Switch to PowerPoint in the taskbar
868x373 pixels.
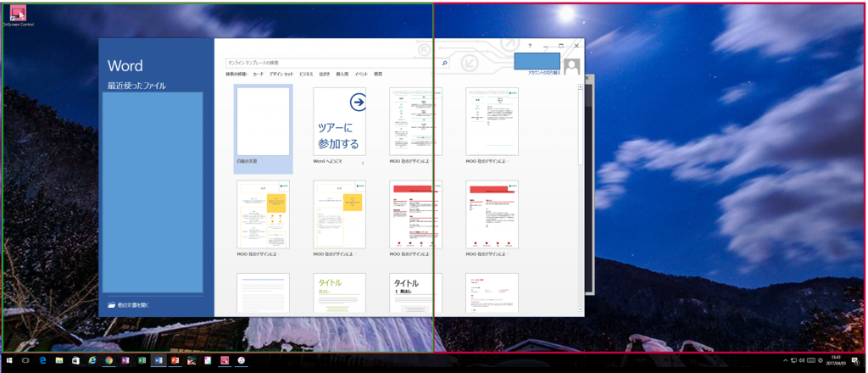pyautogui.click(x=175, y=360)
